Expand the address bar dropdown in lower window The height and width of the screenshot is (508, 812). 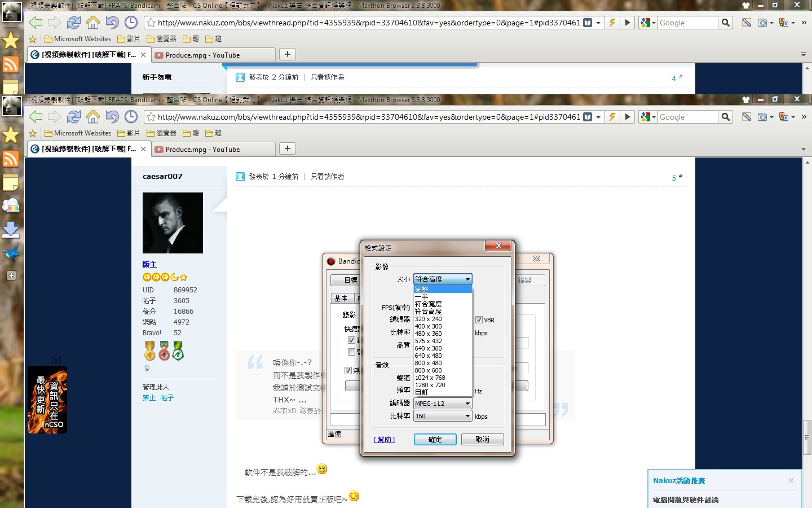[x=598, y=117]
